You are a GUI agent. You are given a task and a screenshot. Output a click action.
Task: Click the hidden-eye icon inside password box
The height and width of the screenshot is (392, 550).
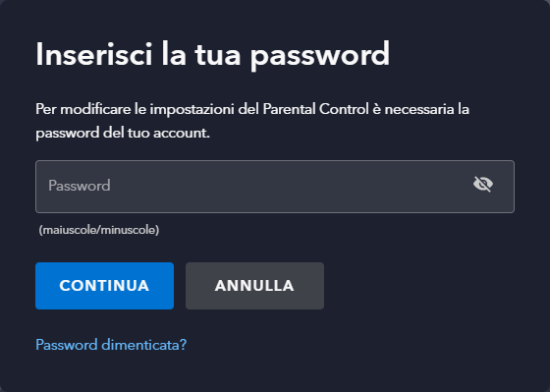(x=483, y=185)
